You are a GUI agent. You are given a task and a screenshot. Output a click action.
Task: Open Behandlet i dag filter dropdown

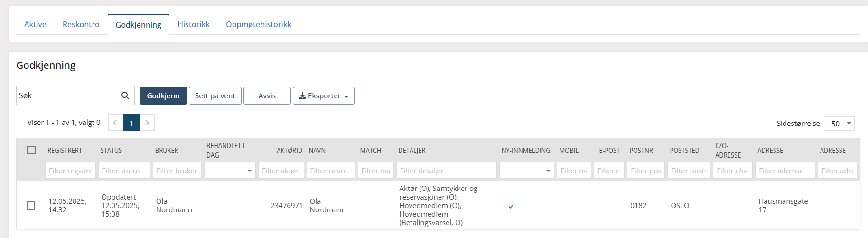[x=230, y=171]
